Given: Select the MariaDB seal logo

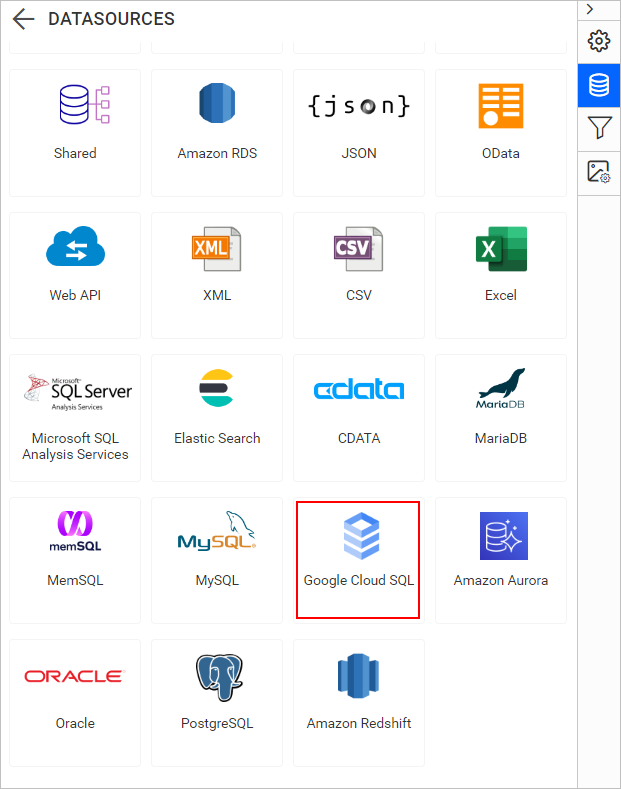Looking at the screenshot, I should [x=501, y=388].
